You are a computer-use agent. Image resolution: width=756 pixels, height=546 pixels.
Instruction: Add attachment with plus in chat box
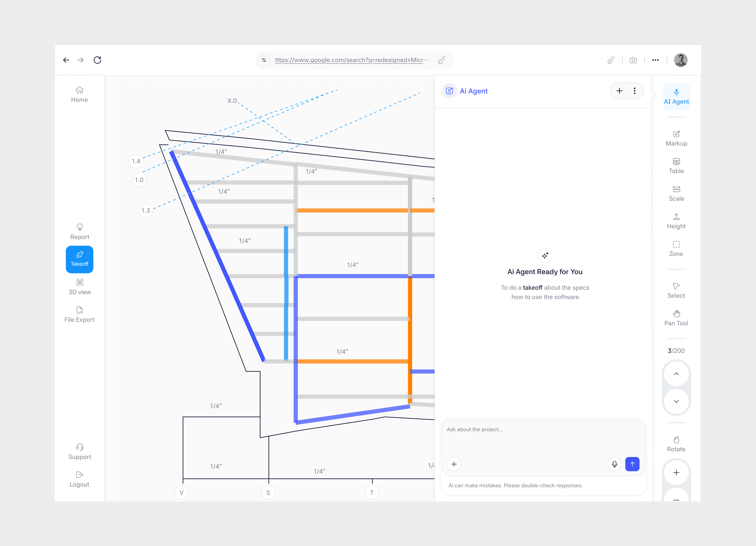[x=454, y=464]
